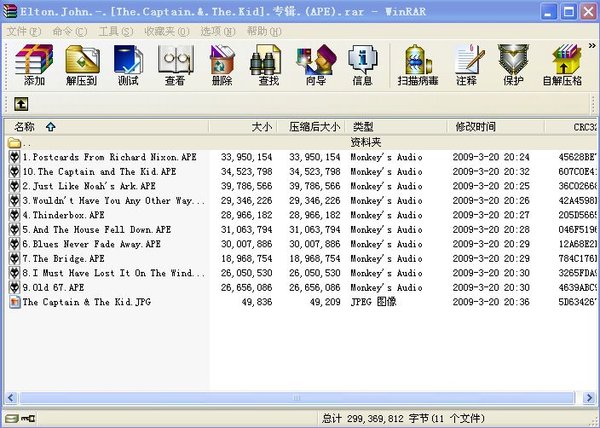The height and width of the screenshot is (428, 600).
Task: Go up one level with arrow button
Action: tap(21, 104)
